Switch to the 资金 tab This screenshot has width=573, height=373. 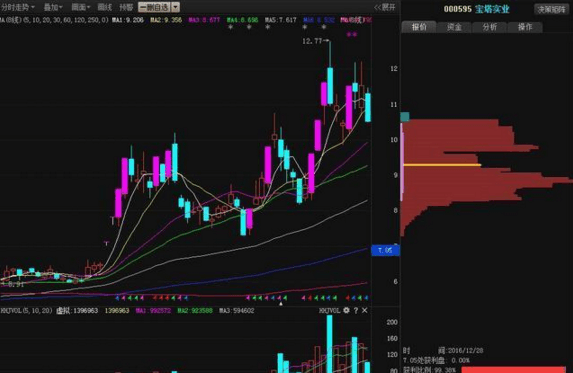tap(454, 27)
